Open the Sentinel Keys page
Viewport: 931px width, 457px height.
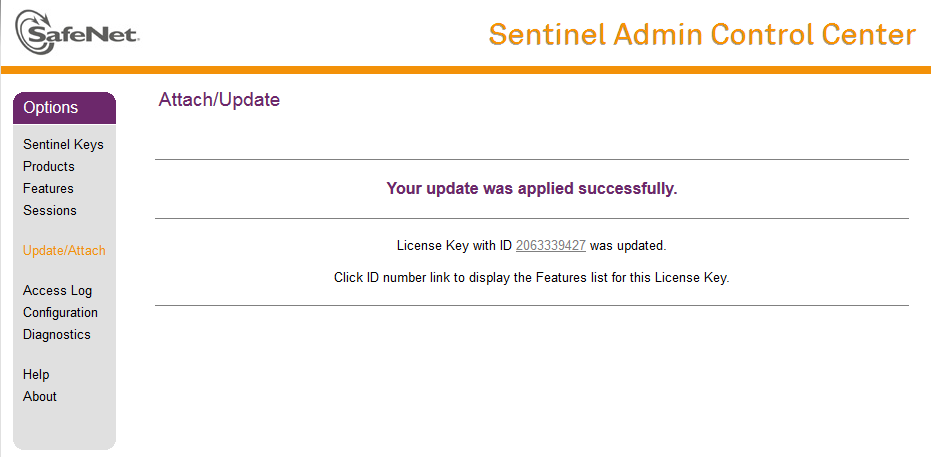[x=63, y=144]
